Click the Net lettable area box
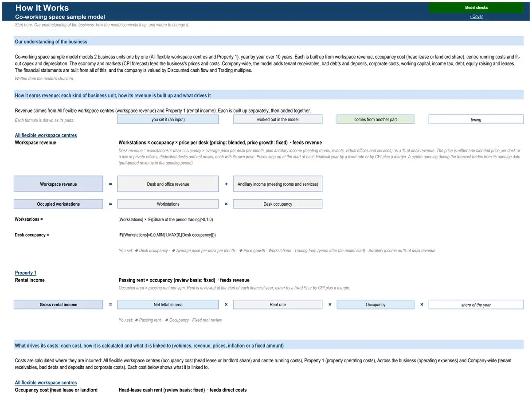The width and height of the screenshot is (532, 395). [168, 305]
